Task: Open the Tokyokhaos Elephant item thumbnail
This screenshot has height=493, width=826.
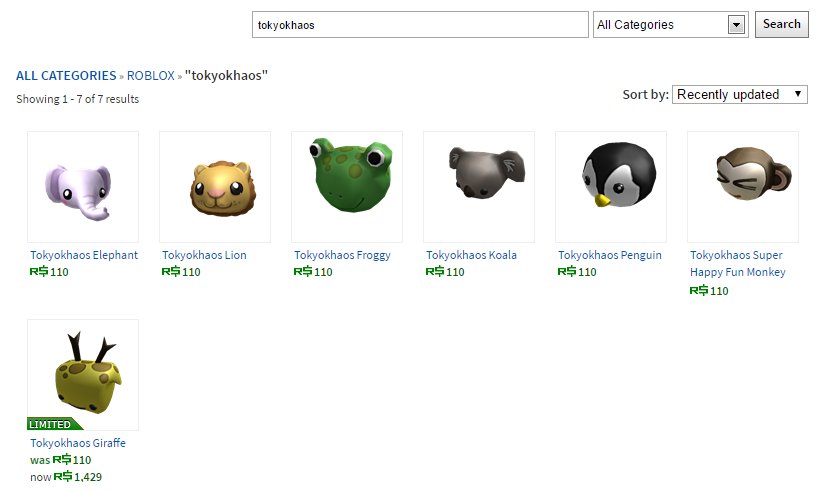Action: (83, 187)
